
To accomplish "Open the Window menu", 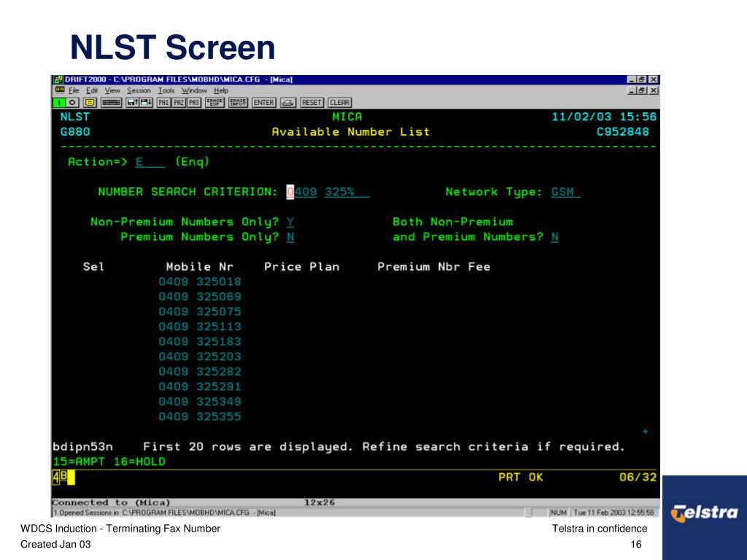I will (194, 90).
